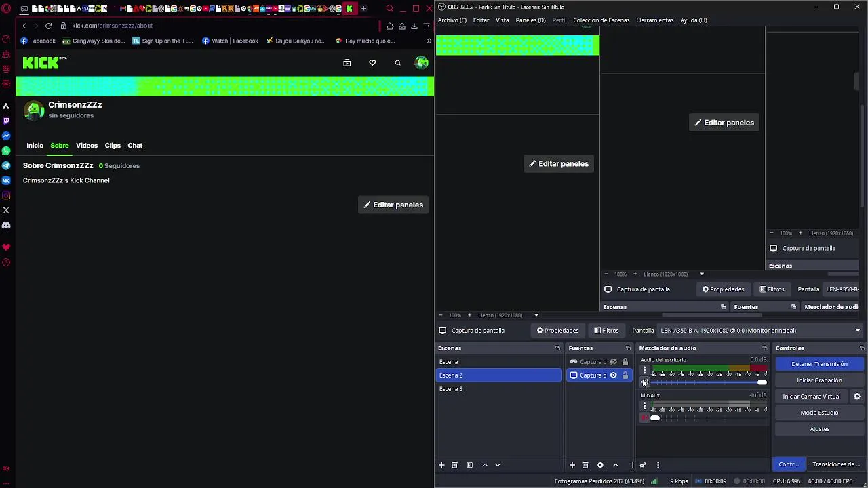
Task: Move the scene down with the arrow
Action: point(498,465)
